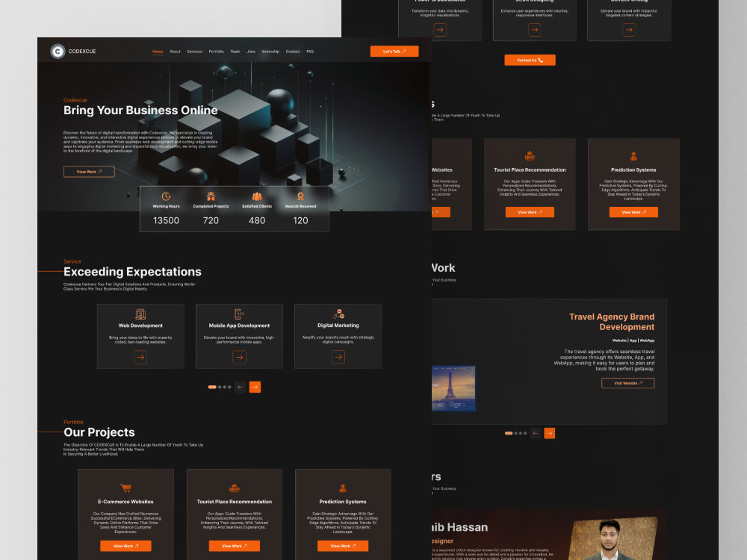Screen dimensions: 747x560
Task: Open Content Writing card arrow
Action: pos(629,30)
